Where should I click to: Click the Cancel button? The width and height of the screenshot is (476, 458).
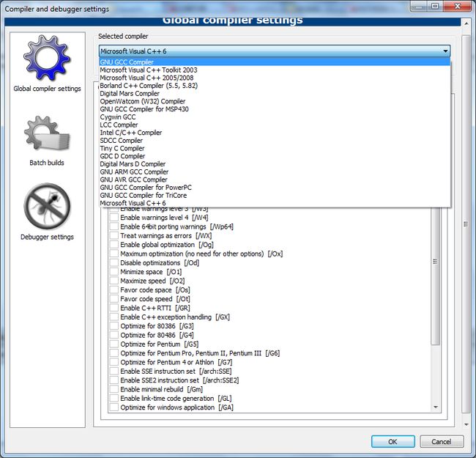[442, 442]
